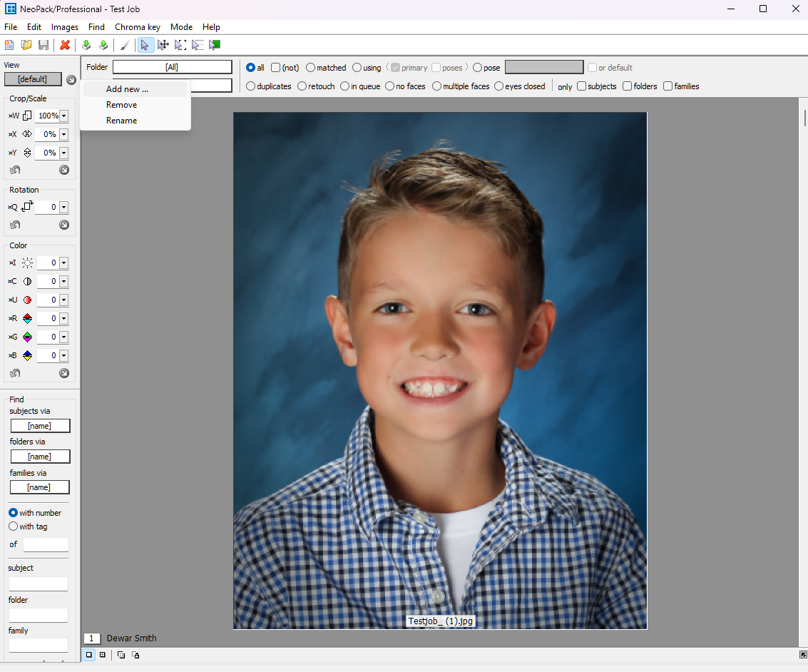This screenshot has width=808, height=672.
Task: Select the 'eyes closed' filter radio button
Action: point(498,86)
